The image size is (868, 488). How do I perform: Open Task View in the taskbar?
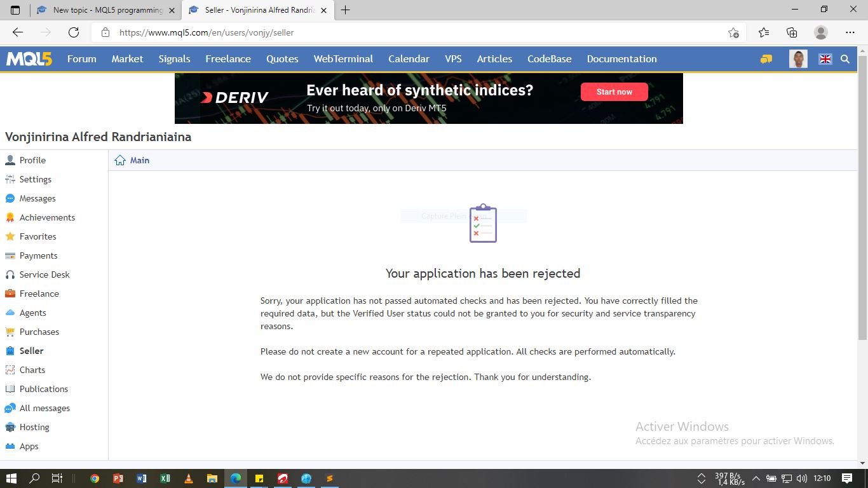click(57, 478)
